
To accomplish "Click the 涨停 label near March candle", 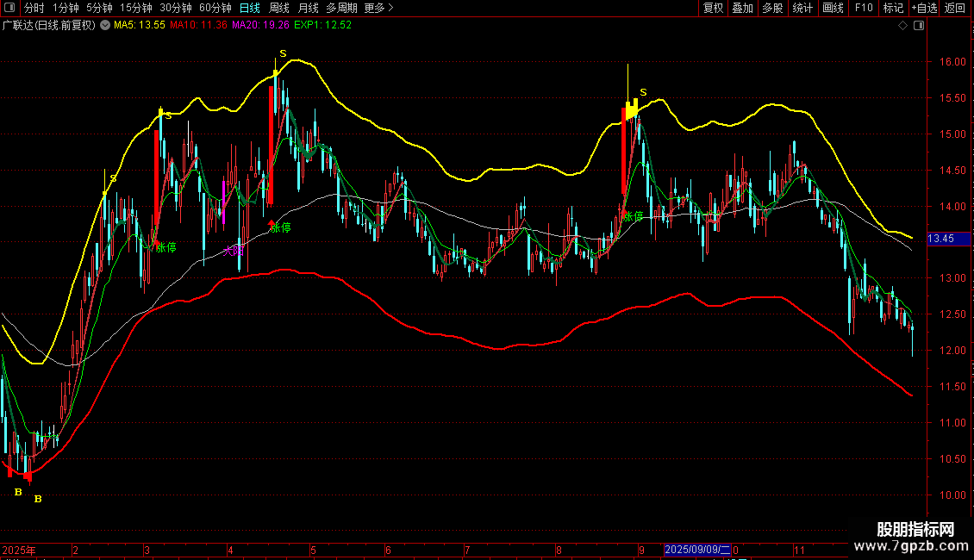I will (165, 248).
